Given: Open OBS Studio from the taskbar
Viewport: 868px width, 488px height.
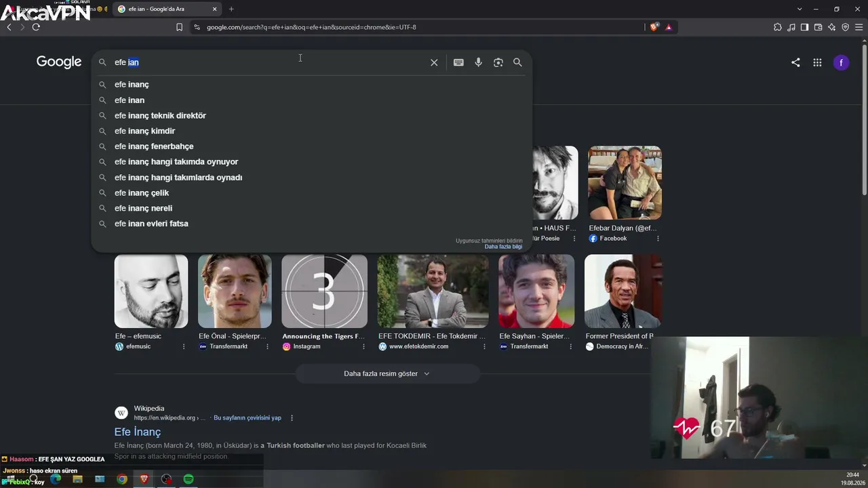Looking at the screenshot, I should [166, 479].
